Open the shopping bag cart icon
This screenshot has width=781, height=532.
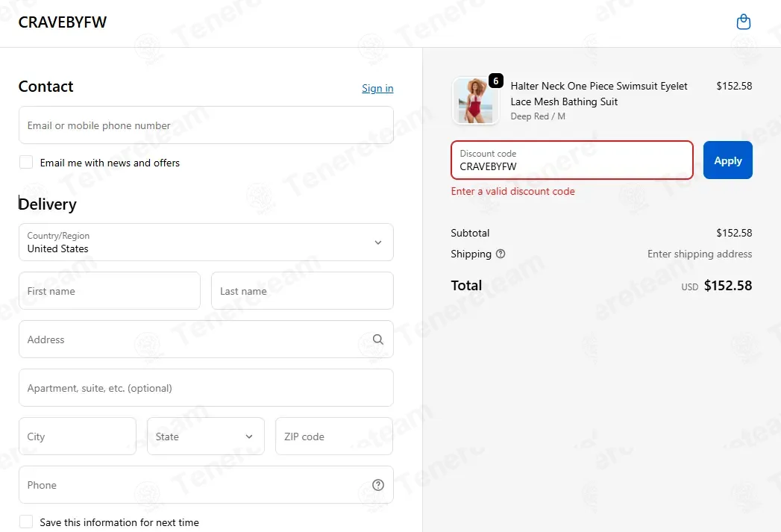(x=743, y=22)
